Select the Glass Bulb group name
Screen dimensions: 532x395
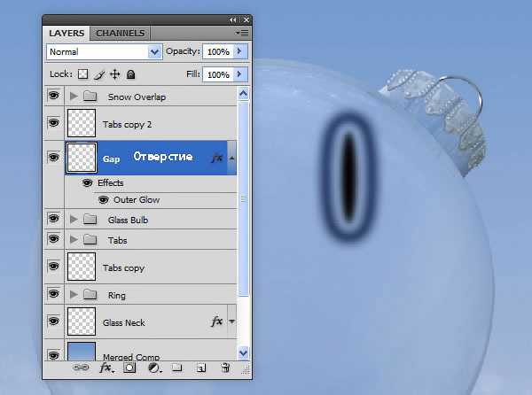point(128,220)
